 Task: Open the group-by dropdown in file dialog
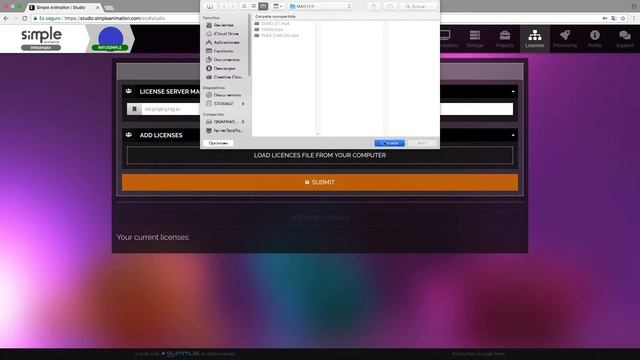[x=278, y=6]
